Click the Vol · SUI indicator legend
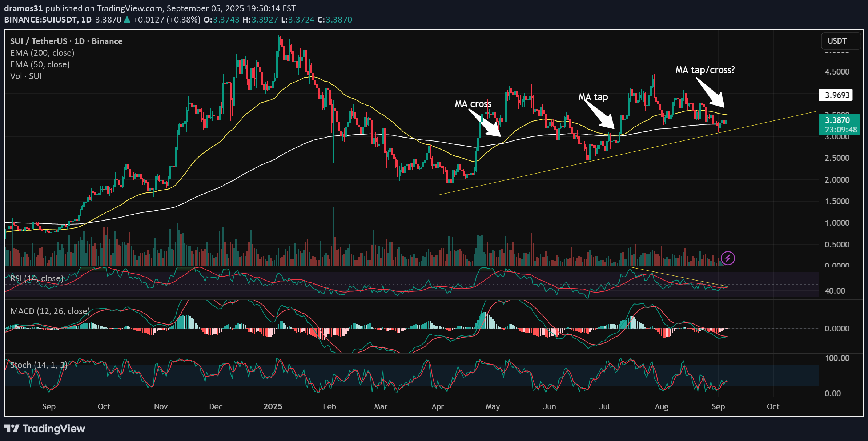868x441 pixels. (26, 76)
